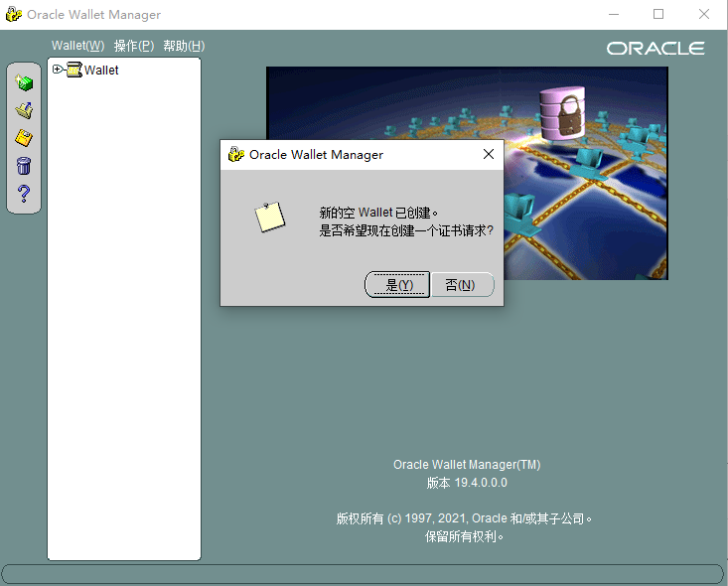Maximize the main Oracle Wallet Manager window
Viewport: 728px width, 586px height.
(658, 14)
